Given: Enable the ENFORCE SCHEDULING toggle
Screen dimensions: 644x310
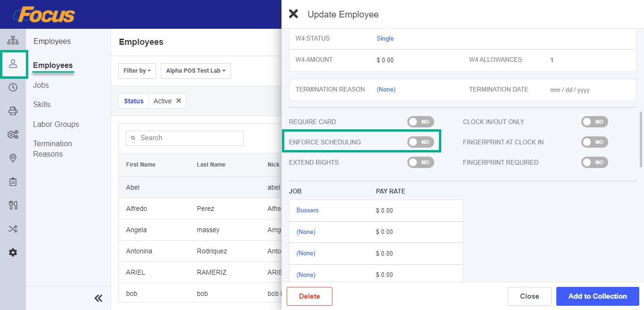Looking at the screenshot, I should (x=421, y=142).
